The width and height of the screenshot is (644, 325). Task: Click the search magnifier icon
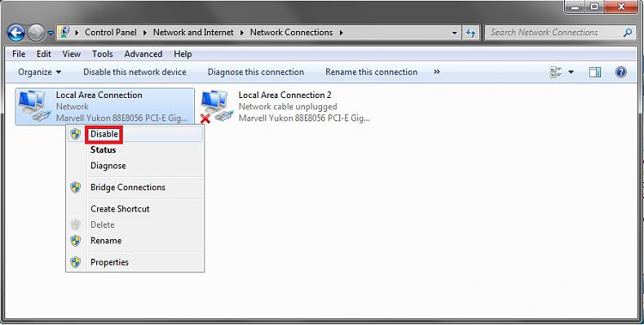628,32
